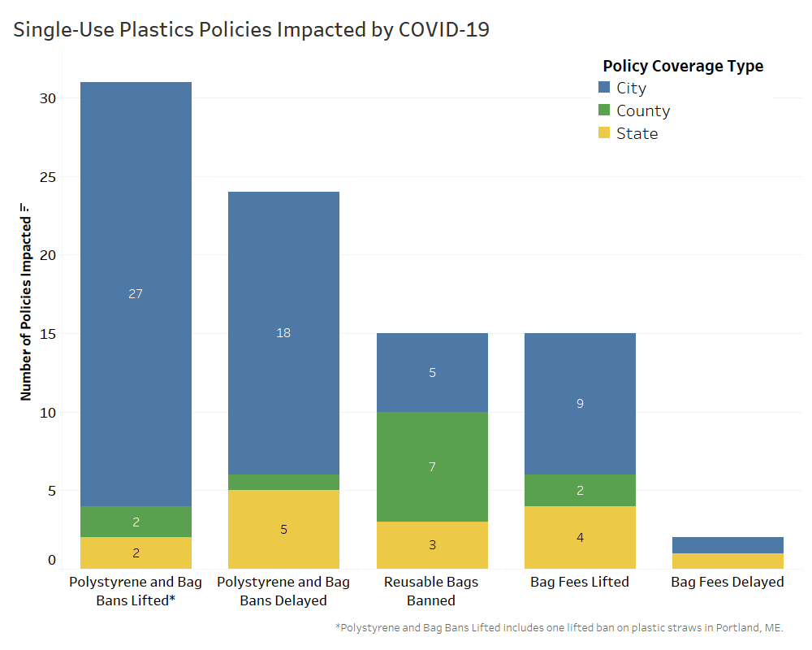Image resolution: width=812 pixels, height=650 pixels.
Task: Click the chart title about COVID-19
Action: coord(251,30)
